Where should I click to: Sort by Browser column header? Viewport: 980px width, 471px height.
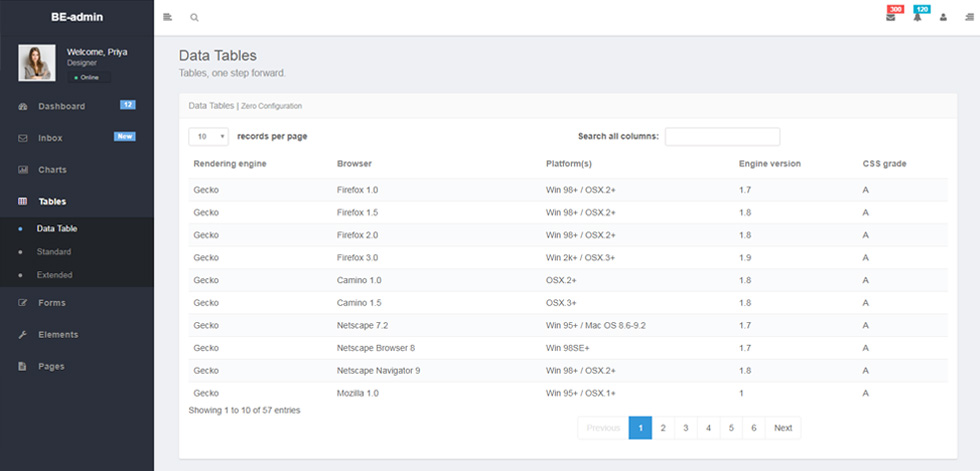[x=354, y=164]
